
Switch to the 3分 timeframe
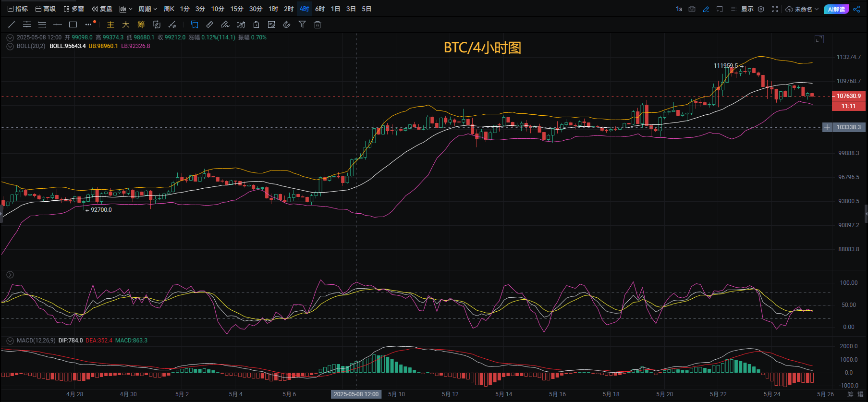tap(200, 9)
